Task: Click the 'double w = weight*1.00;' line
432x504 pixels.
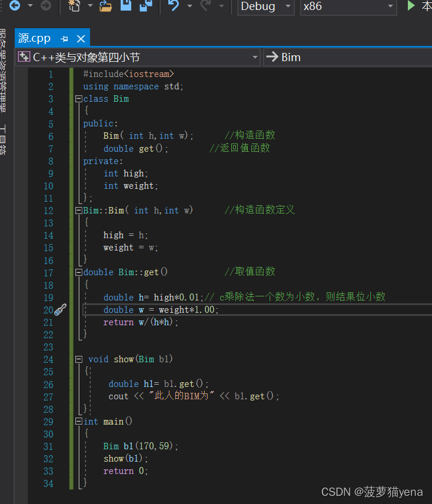Action: point(161,309)
